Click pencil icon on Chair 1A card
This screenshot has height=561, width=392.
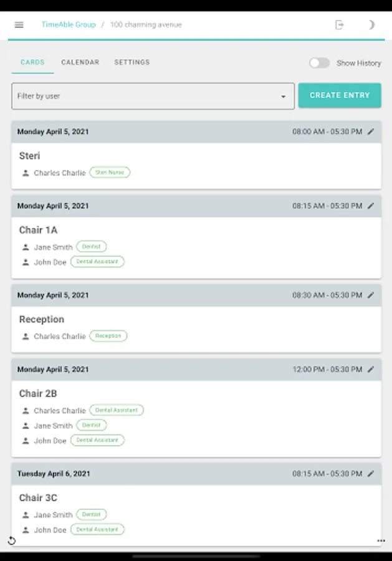pyautogui.click(x=371, y=206)
